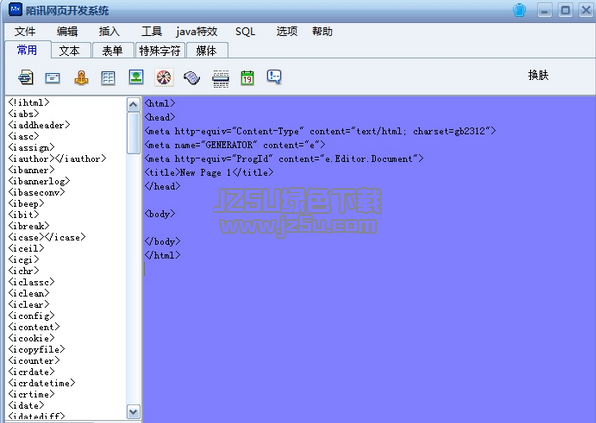Screen dimensions: 596x423
Task: Select the <!ihtml> tag in list
Action: [x=29, y=103]
